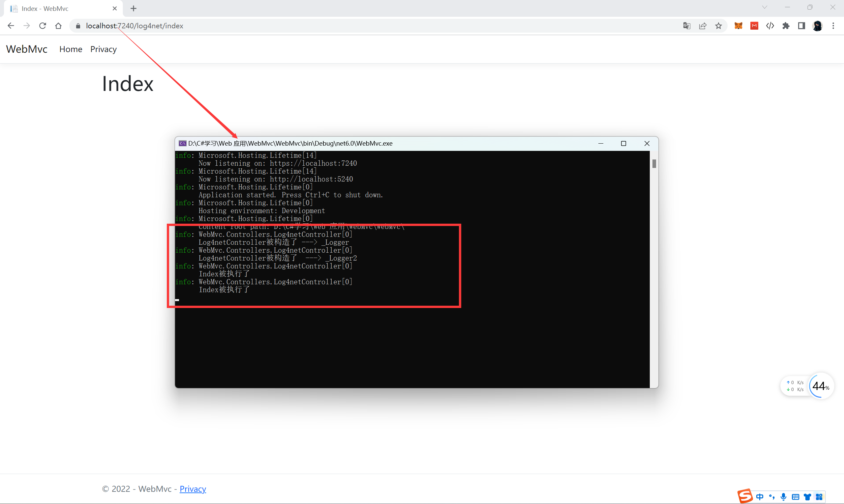844x504 pixels.
Task: Open the Sogou voice input microphone
Action: 783,496
